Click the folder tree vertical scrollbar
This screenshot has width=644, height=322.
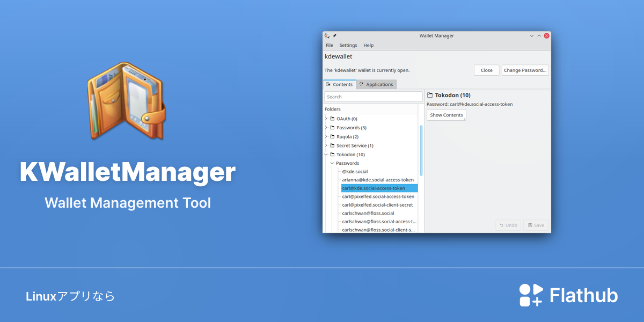(x=421, y=150)
